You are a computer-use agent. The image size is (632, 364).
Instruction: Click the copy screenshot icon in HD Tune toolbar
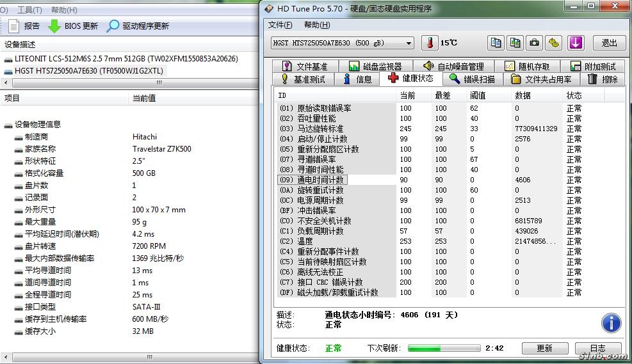click(x=515, y=43)
